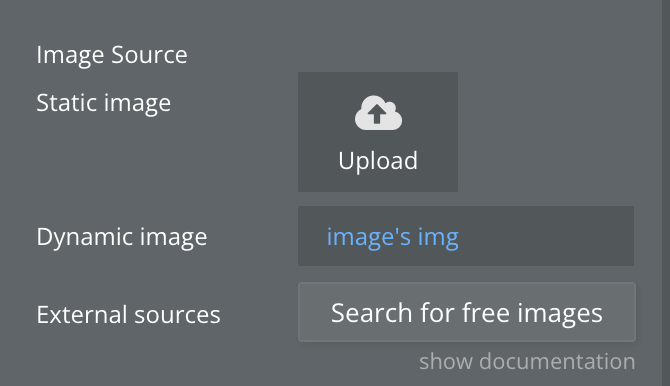
Task: Select the Image Source heading
Action: 112,55
